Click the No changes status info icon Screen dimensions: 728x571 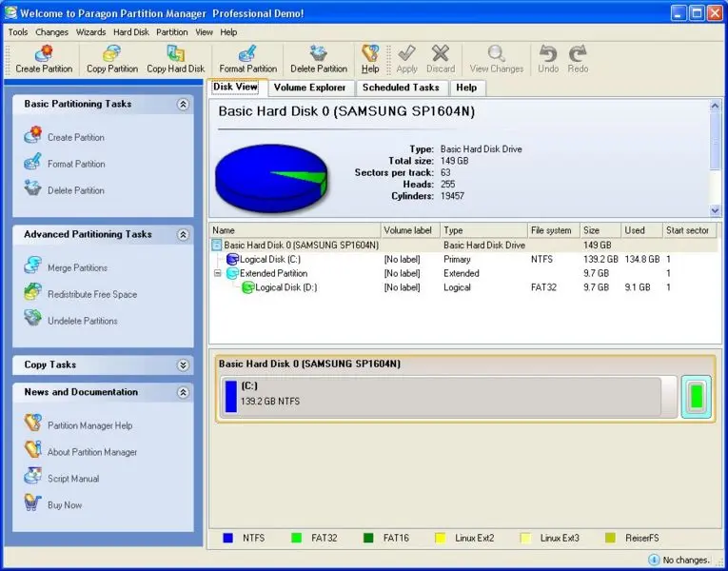pyautogui.click(x=653, y=560)
